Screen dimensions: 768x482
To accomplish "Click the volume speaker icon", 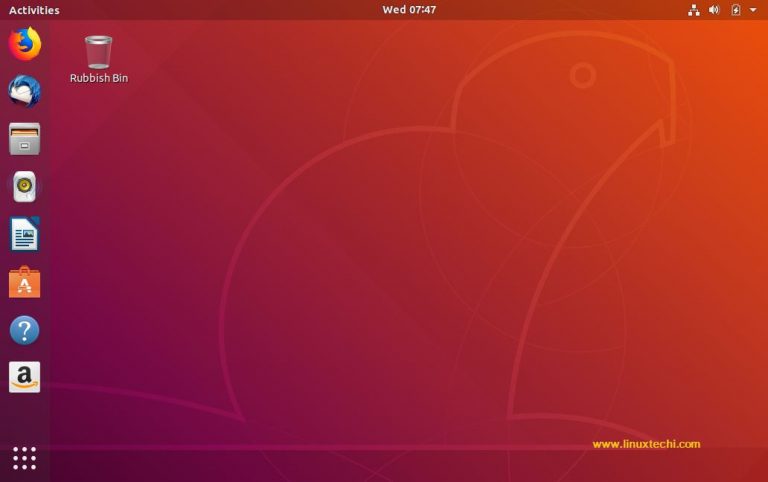I will (x=714, y=10).
